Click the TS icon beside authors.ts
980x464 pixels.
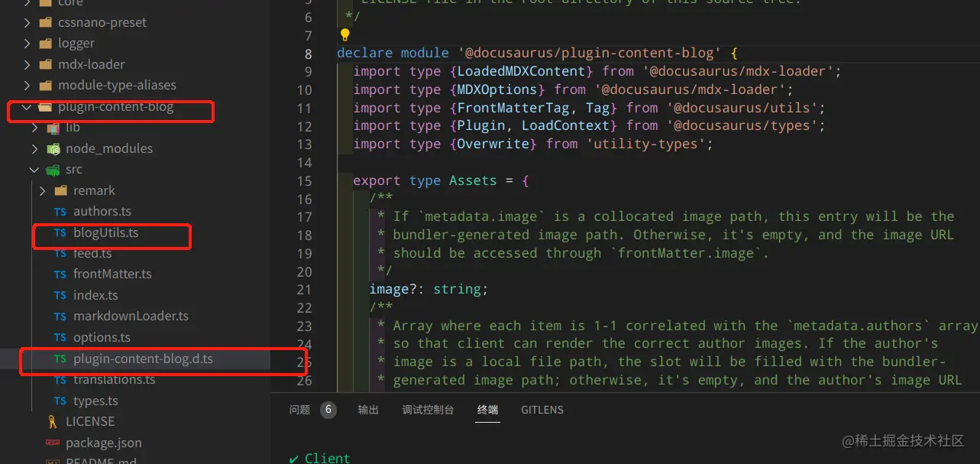point(60,212)
